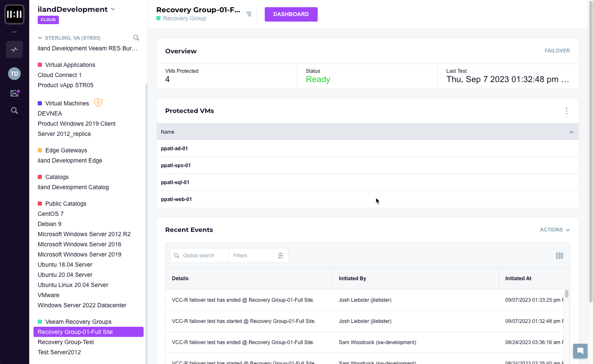Image resolution: width=593 pixels, height=364 pixels.
Task: Click the search icon beside Sterling, VA
Action: tap(136, 38)
